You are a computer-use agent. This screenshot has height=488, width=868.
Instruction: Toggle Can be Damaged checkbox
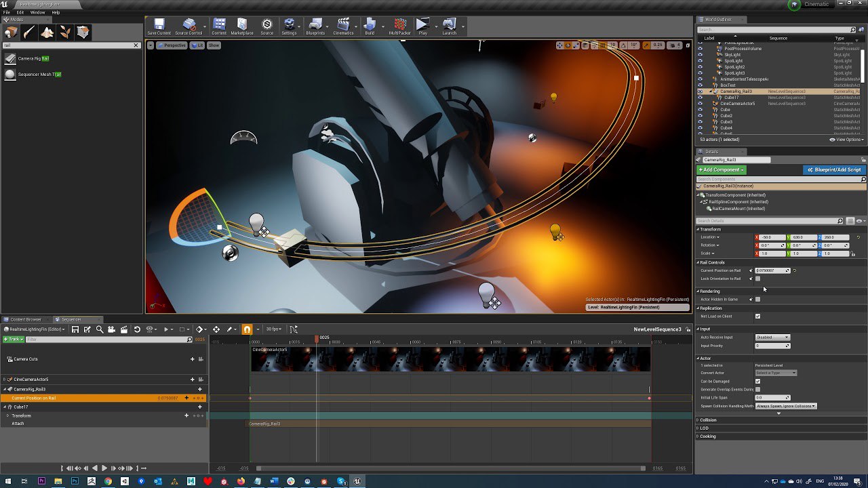point(757,381)
